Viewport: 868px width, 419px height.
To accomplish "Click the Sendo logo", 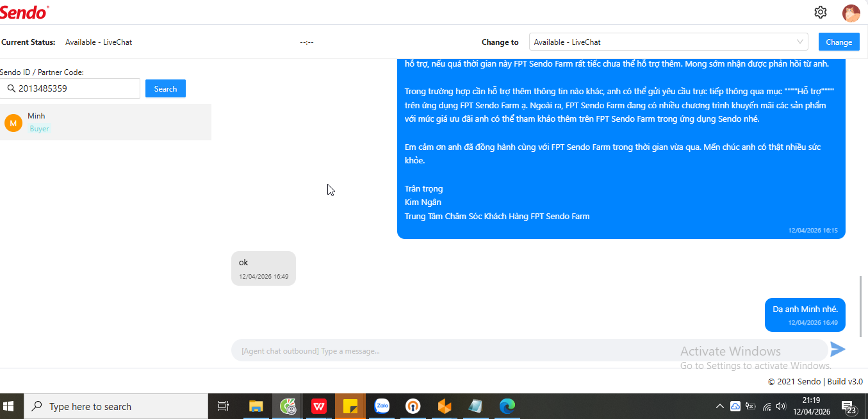I will tap(24, 12).
